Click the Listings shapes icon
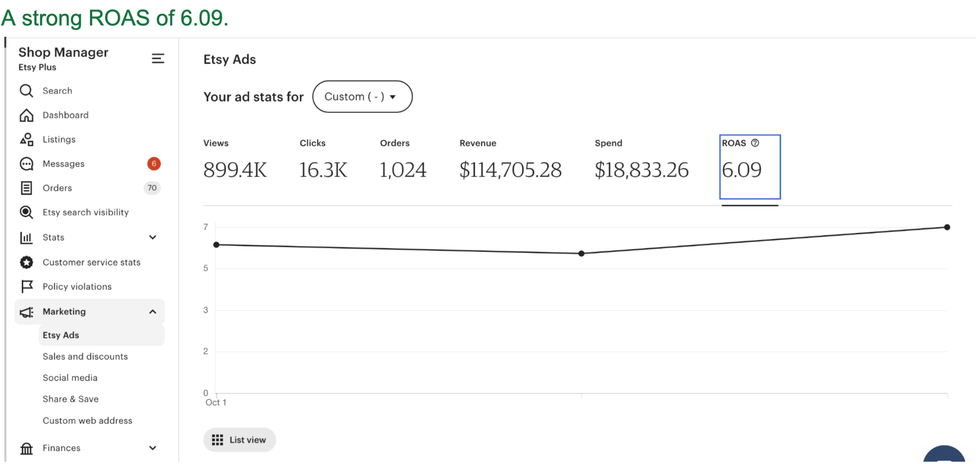The image size is (980, 464). pos(27,139)
